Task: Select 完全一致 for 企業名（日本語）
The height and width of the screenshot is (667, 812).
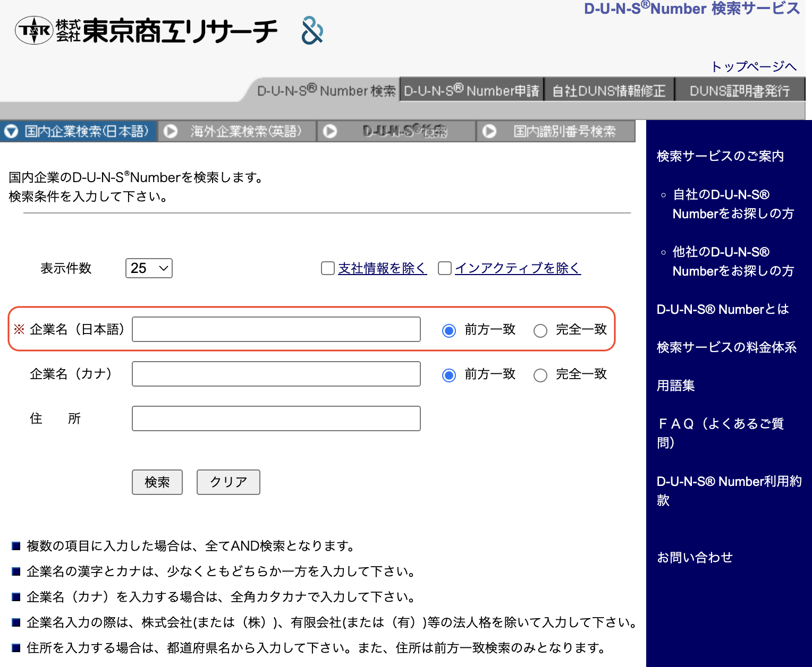Action: (x=540, y=330)
